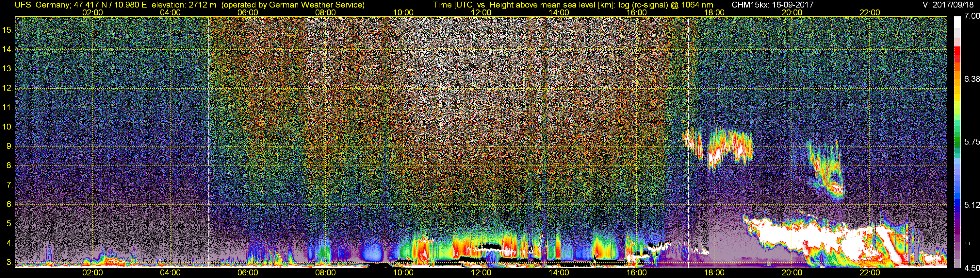Click the white dashed vertical line near 17:20
Screen dimensions: 980x278
(689, 142)
